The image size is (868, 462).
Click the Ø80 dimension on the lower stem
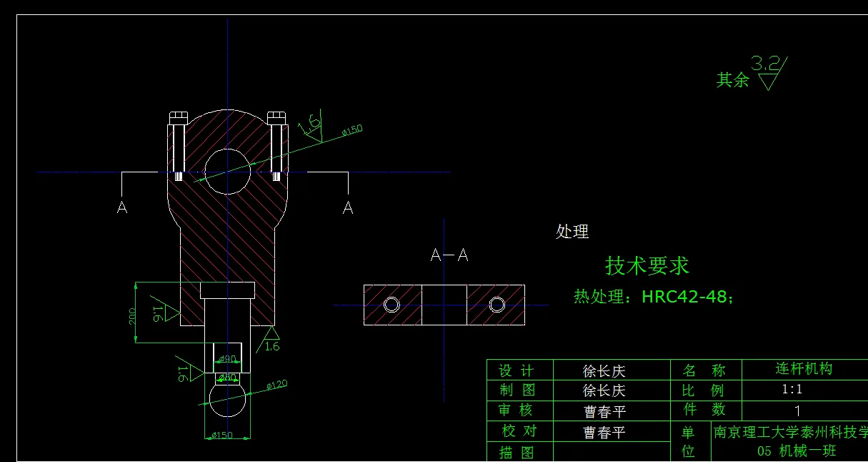click(228, 377)
